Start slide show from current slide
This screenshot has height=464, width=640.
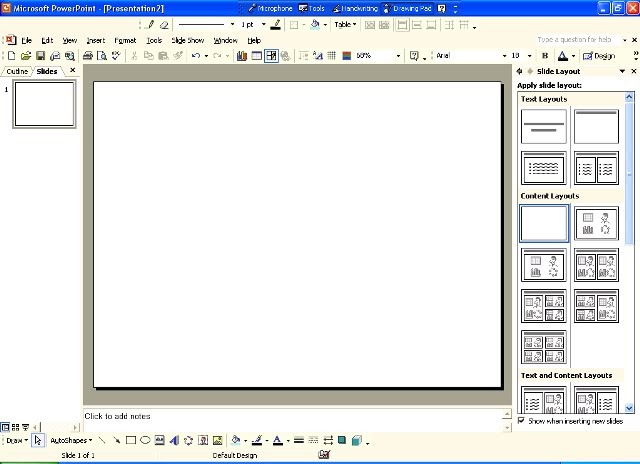[26, 427]
